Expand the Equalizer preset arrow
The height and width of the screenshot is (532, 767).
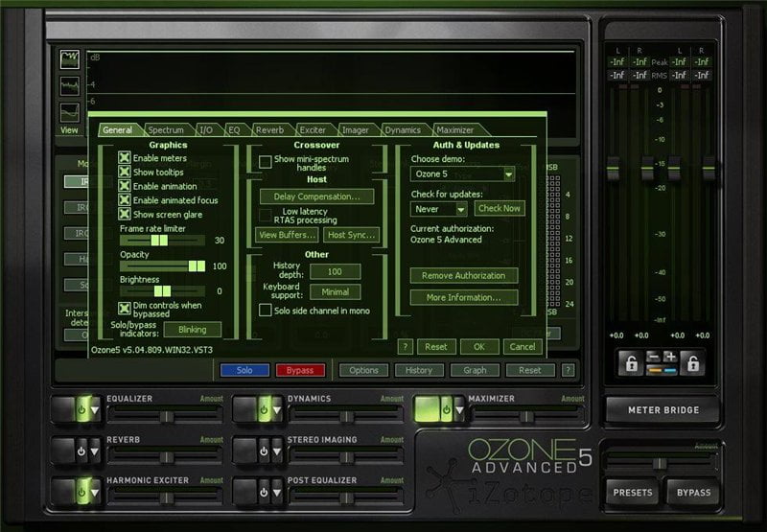[x=95, y=409]
